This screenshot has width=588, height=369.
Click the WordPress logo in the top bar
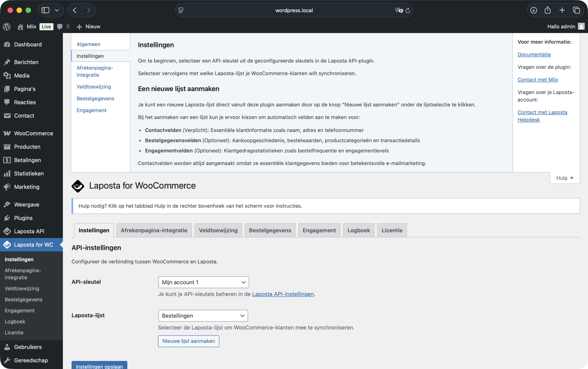[x=6, y=27]
